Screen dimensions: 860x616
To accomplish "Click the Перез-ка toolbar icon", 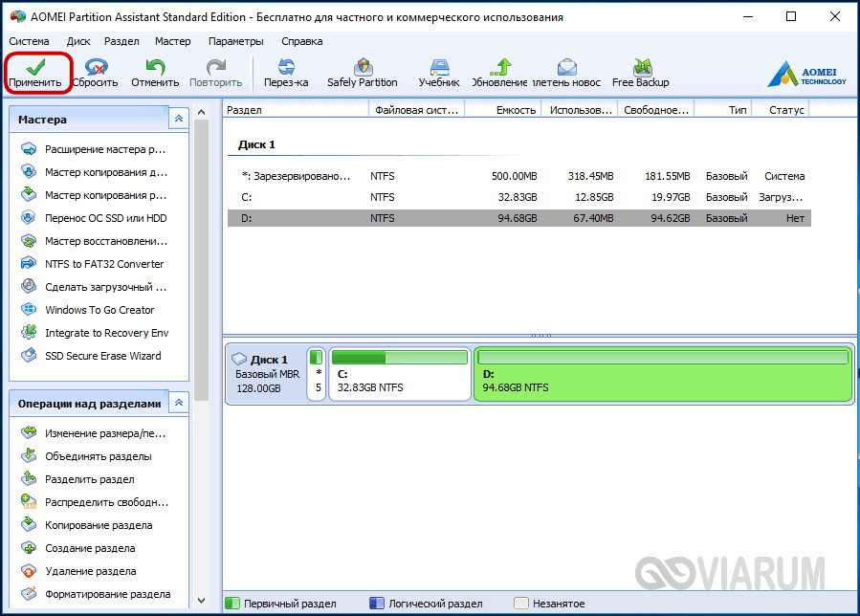I will [x=286, y=73].
